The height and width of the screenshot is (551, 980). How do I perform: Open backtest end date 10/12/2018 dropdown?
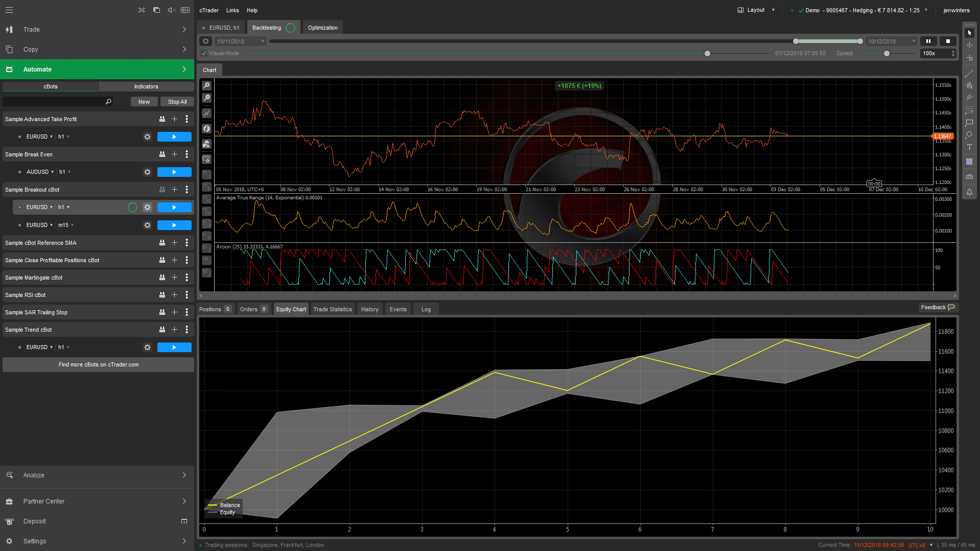(x=891, y=41)
